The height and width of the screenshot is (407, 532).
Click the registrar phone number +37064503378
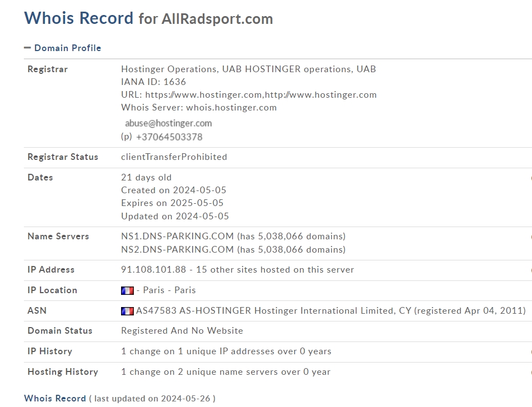[169, 137]
